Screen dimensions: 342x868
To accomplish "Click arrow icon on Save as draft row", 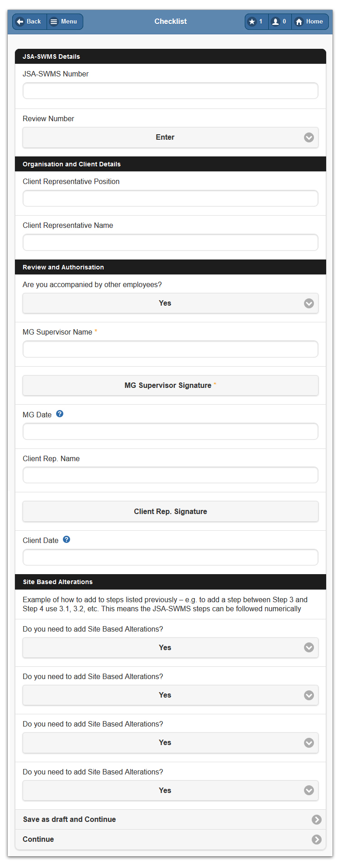I will (x=317, y=820).
